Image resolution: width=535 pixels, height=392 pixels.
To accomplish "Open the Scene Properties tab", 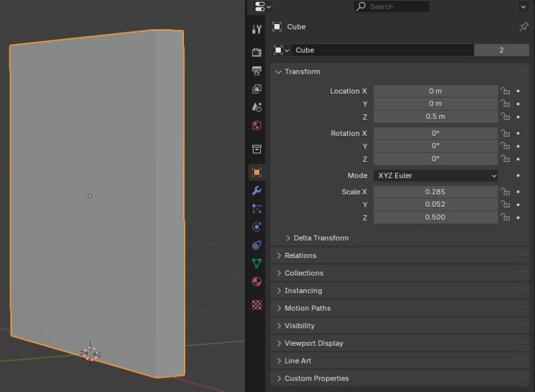I will point(255,107).
